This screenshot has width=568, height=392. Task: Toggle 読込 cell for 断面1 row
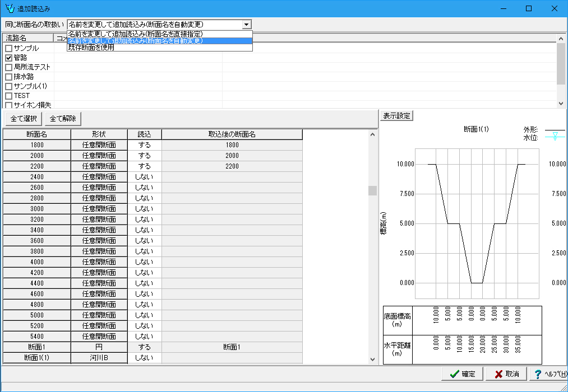click(144, 347)
